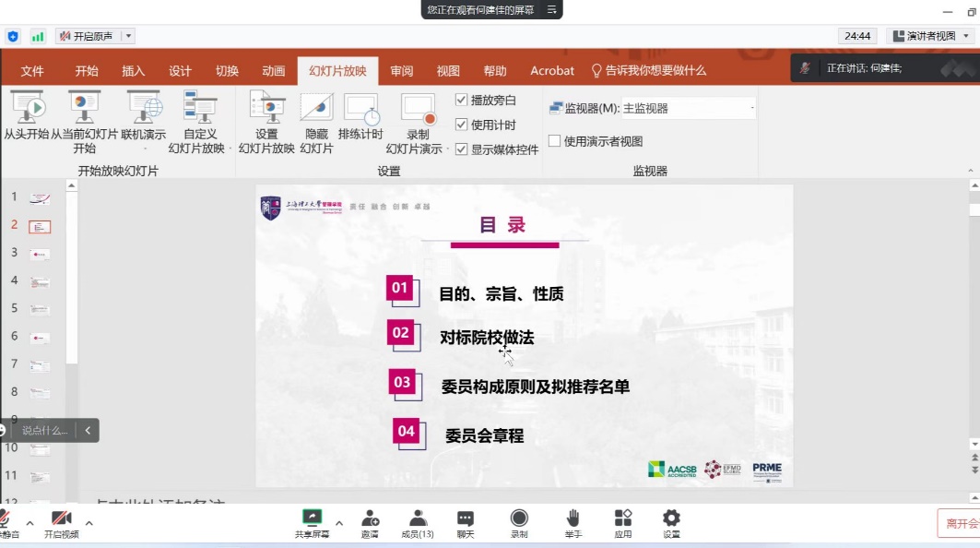Click the 离开会议 leave button
The height and width of the screenshot is (548, 980).
pos(961,523)
